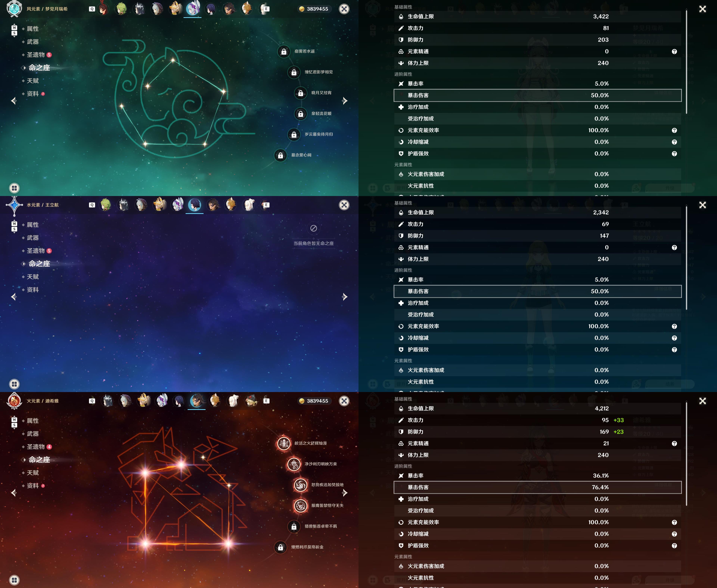717x588 pixels.
Task: Click the grid menu icon in the 王立航 screen
Action: tap(14, 384)
